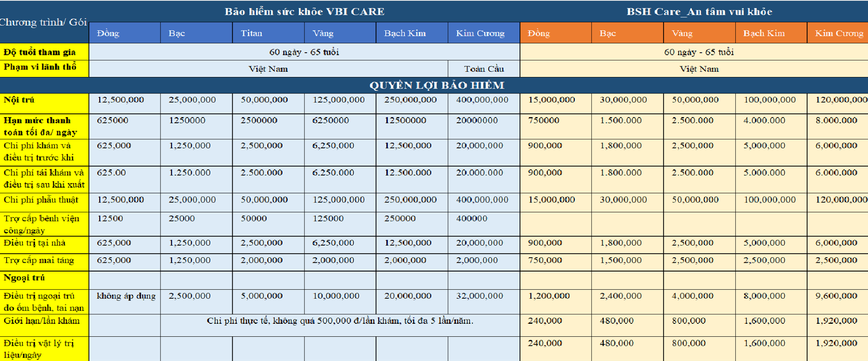Select the orange "Bạch Kim" column header

click(x=770, y=33)
